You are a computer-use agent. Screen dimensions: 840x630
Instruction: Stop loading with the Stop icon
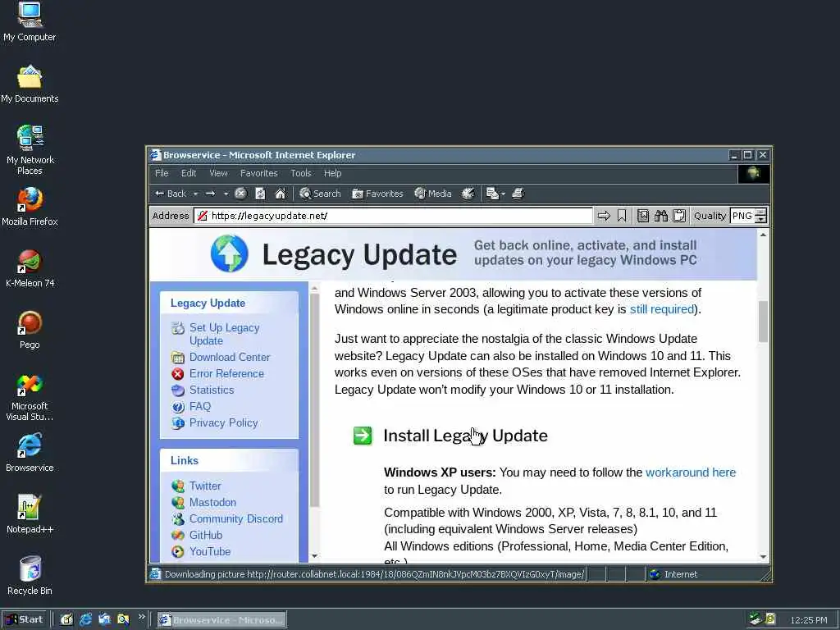click(240, 194)
